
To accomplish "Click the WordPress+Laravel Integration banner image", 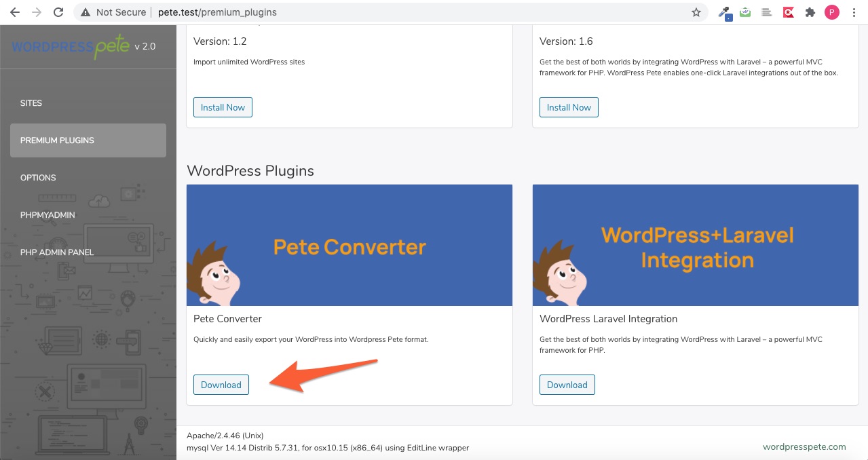I will [x=696, y=245].
